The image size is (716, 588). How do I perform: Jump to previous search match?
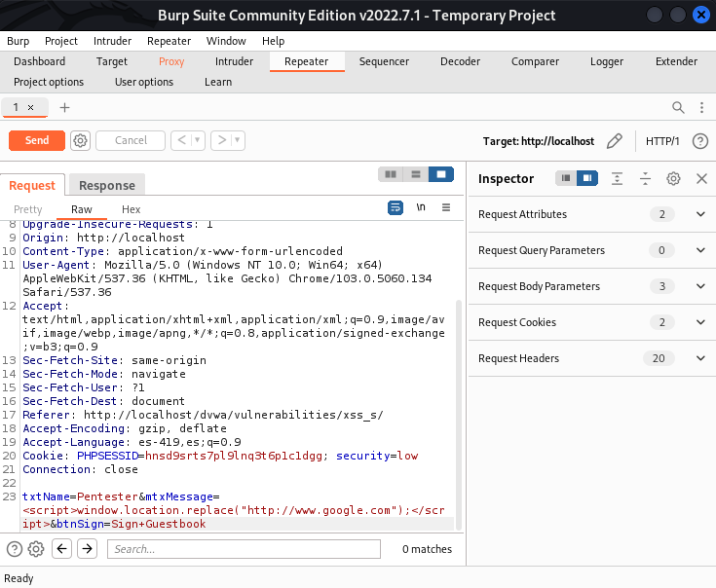pos(62,548)
